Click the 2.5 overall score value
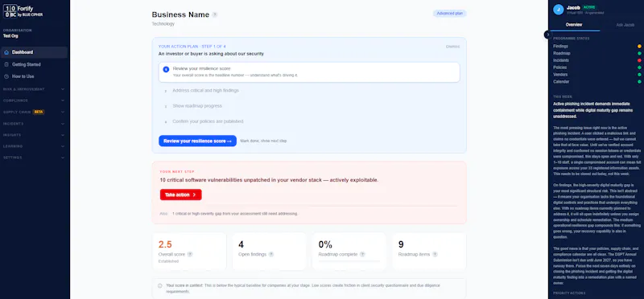644x299 pixels. (165, 244)
